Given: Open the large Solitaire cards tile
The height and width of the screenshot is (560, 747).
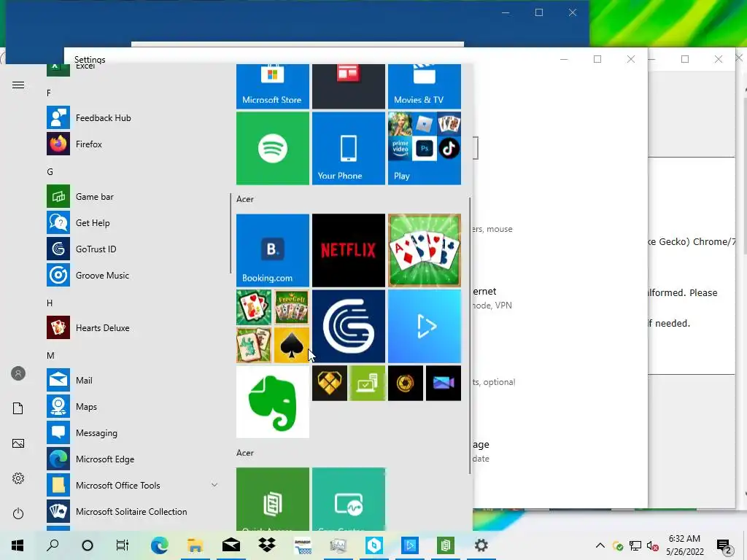Looking at the screenshot, I should 424,250.
